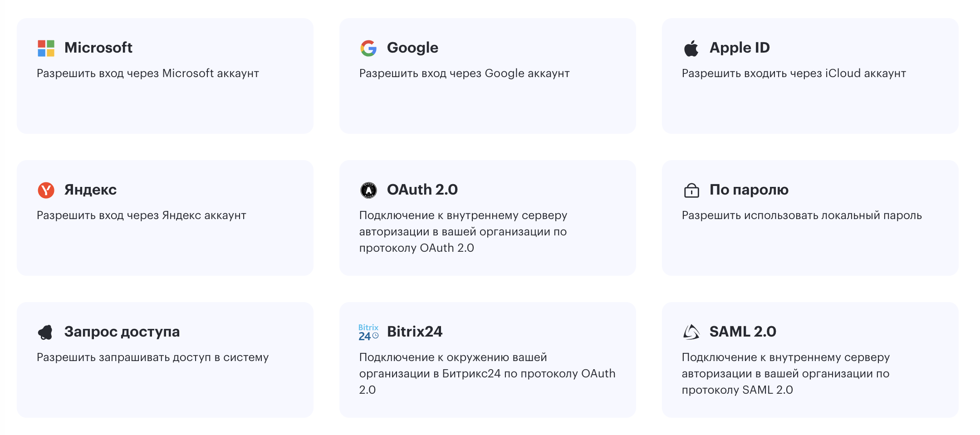This screenshot has height=435, width=980.
Task: Open the OAuth 2.0 heading
Action: click(x=422, y=190)
